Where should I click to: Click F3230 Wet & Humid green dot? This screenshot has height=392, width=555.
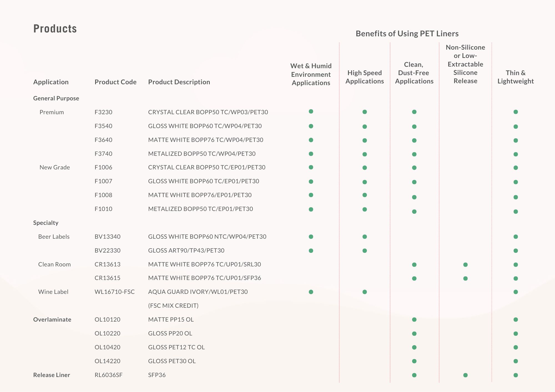(x=311, y=111)
